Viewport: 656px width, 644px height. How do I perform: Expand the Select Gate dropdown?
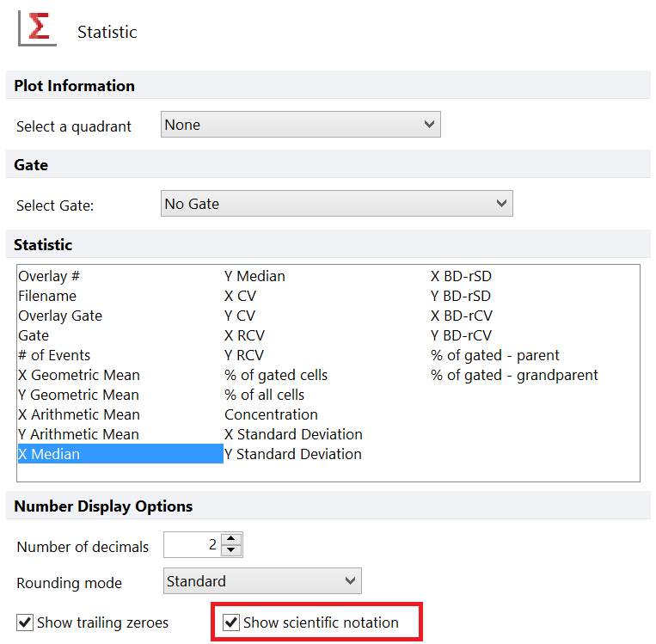336,204
